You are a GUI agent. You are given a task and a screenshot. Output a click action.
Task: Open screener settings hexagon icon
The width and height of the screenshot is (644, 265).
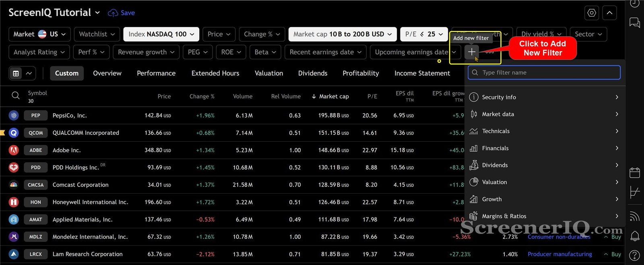click(592, 13)
